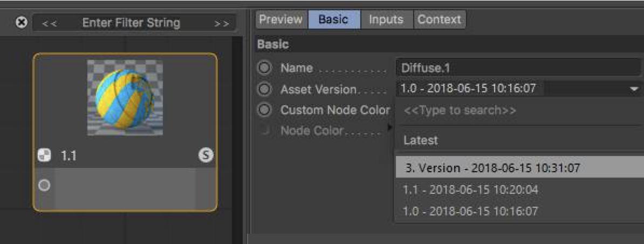Click the checkered asset icon beside 1.1
Screen dimensions: 644x244
click(x=44, y=155)
